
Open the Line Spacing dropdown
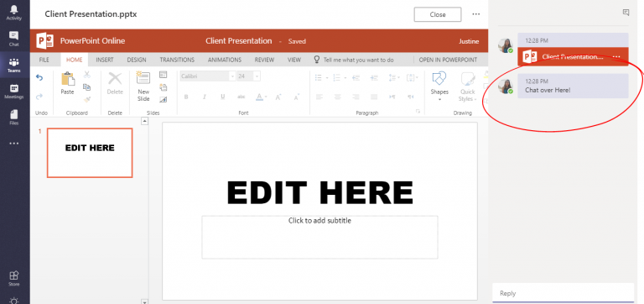pyautogui.click(x=394, y=77)
